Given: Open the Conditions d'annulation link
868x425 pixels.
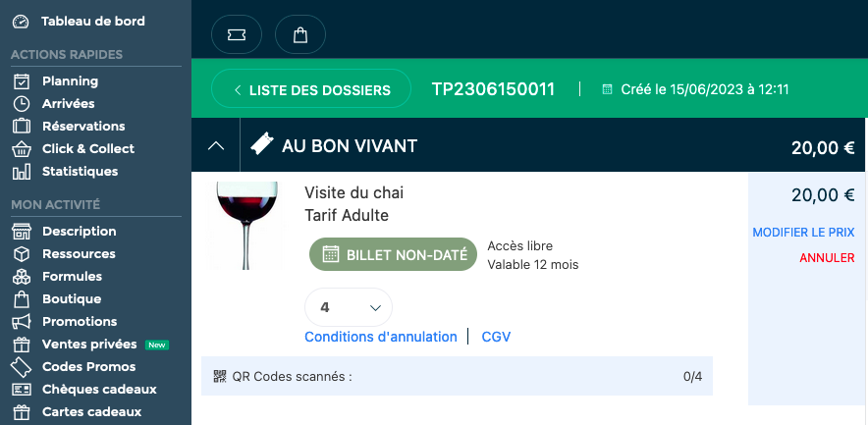Looking at the screenshot, I should pos(381,337).
